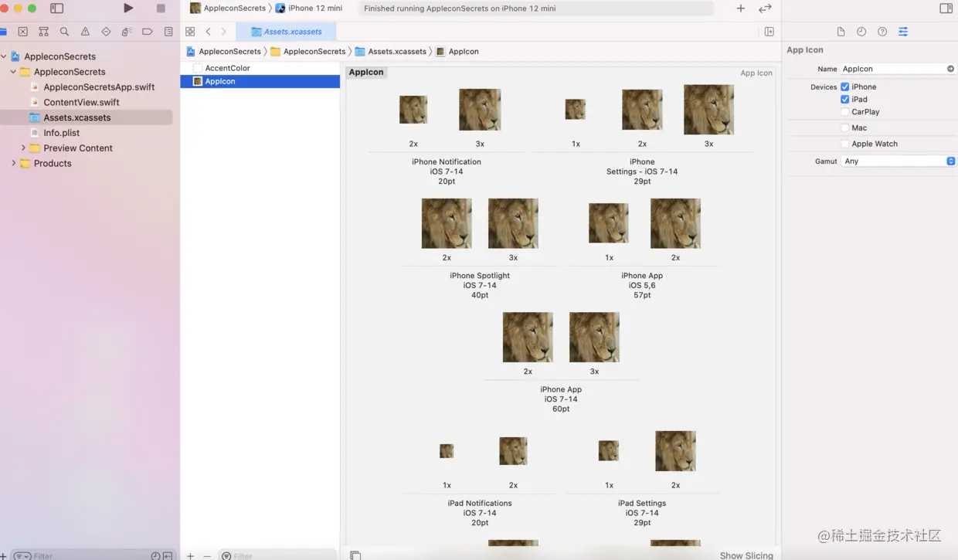Open the source control navigator
The width and height of the screenshot is (958, 560).
point(22,32)
